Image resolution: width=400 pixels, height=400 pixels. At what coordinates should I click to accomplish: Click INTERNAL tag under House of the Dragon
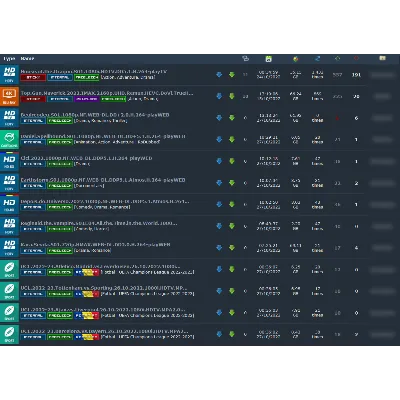(x=60, y=77)
